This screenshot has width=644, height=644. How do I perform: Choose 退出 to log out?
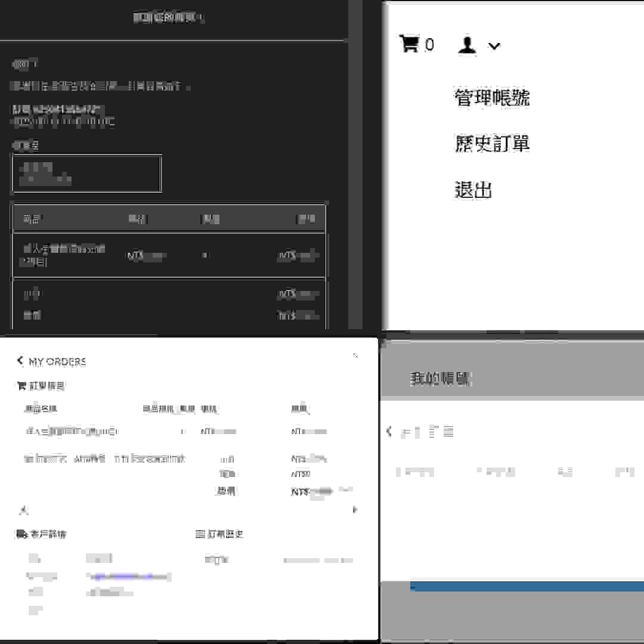click(x=473, y=190)
